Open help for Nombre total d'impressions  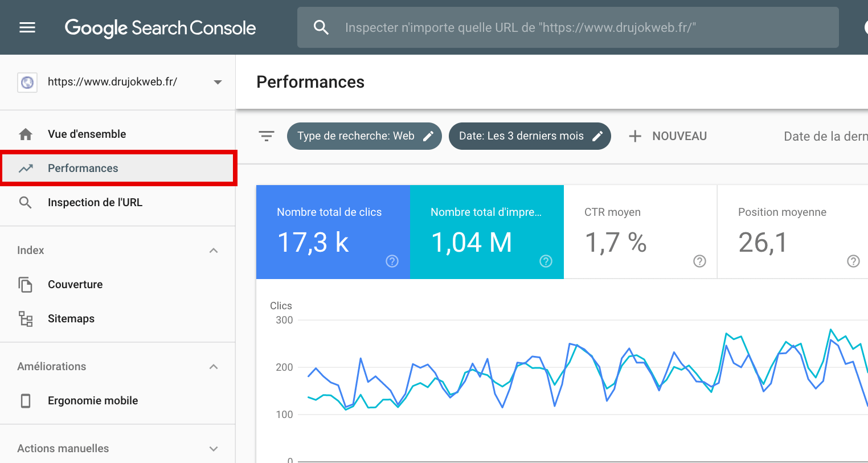pos(546,261)
